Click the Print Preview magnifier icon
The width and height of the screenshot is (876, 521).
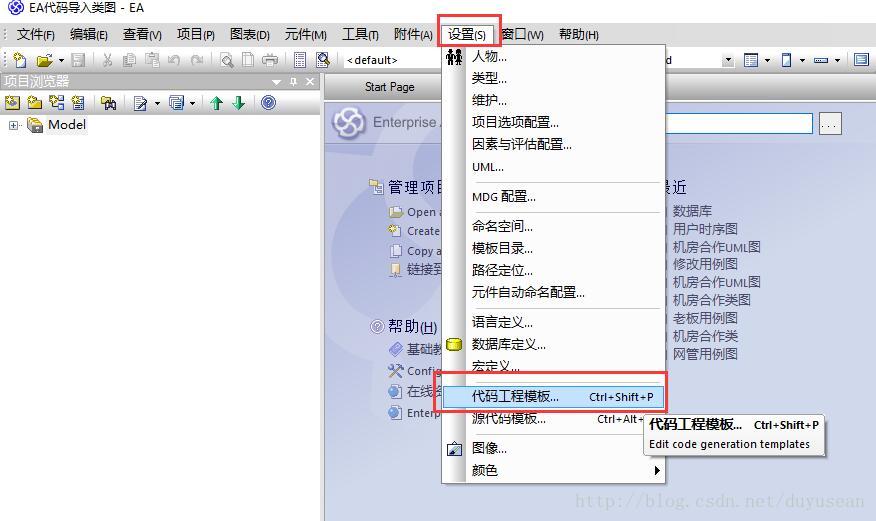point(227,60)
